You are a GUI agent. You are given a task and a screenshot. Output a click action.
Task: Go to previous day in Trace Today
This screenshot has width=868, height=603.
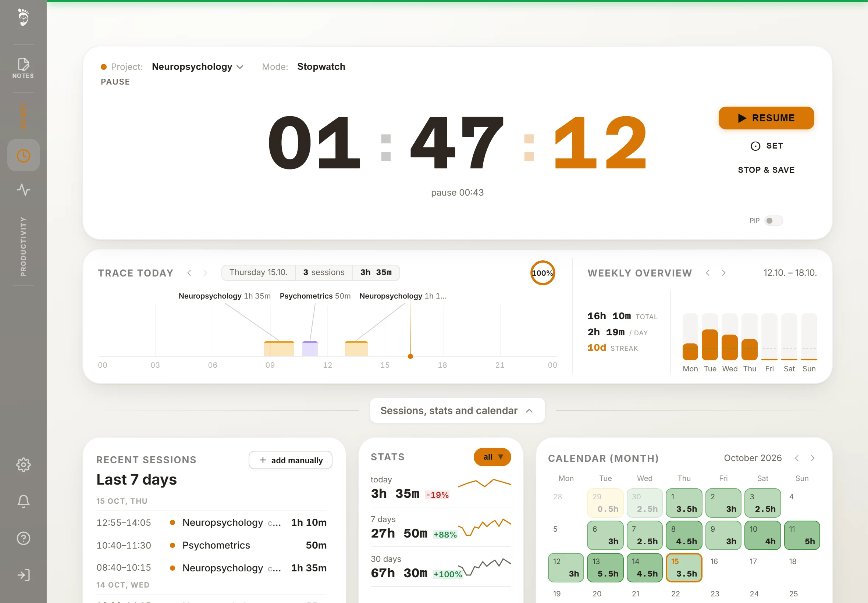(189, 272)
